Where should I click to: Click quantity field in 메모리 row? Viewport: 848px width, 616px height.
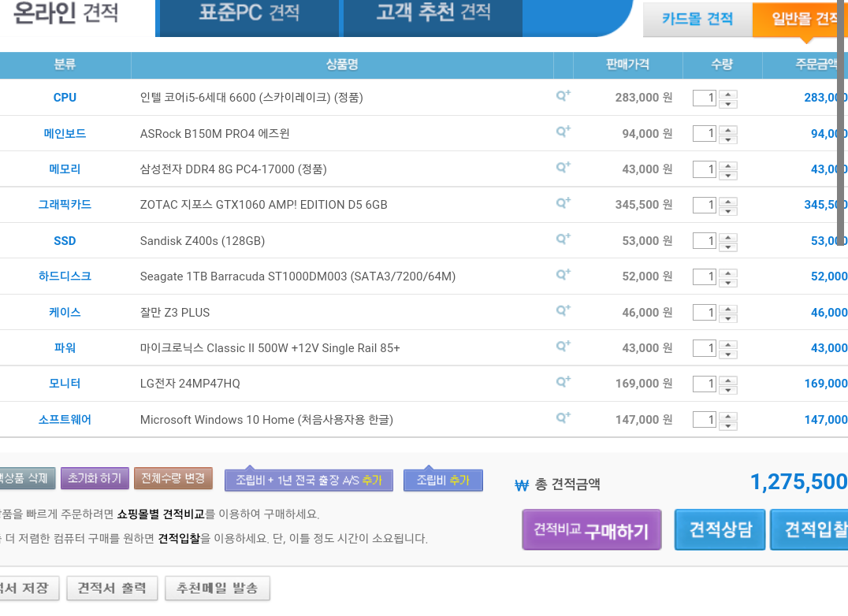pos(705,169)
